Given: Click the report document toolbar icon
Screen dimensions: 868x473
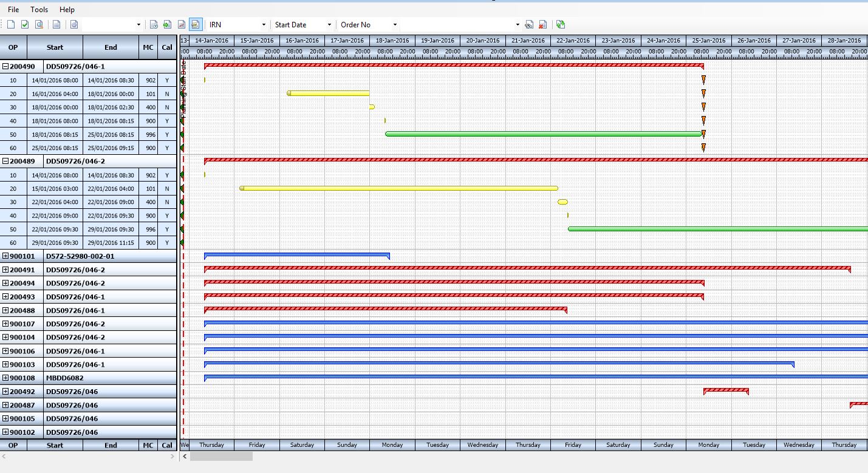Looking at the screenshot, I should [x=57, y=24].
